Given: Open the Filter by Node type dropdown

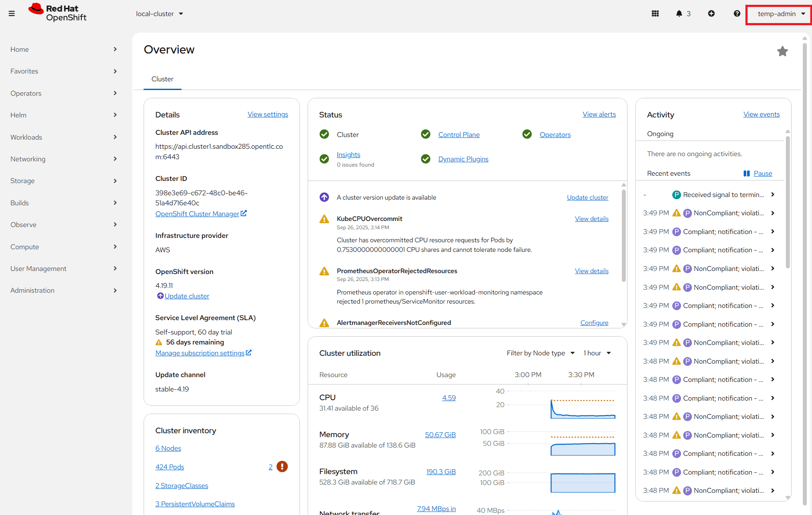Looking at the screenshot, I should 540,353.
